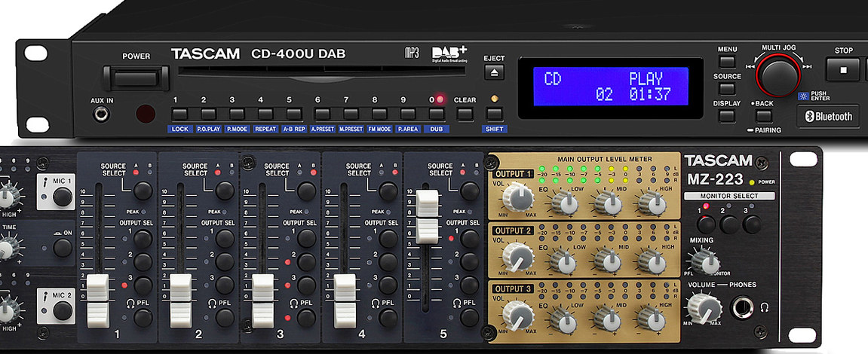
Task: Click the POWER switch on CD-400U
Action: pyautogui.click(x=136, y=78)
